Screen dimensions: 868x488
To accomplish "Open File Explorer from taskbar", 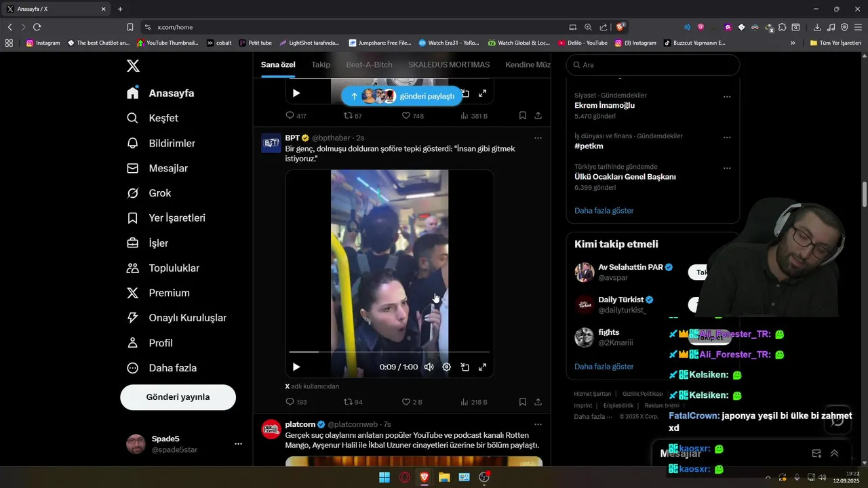I will click(x=444, y=477).
